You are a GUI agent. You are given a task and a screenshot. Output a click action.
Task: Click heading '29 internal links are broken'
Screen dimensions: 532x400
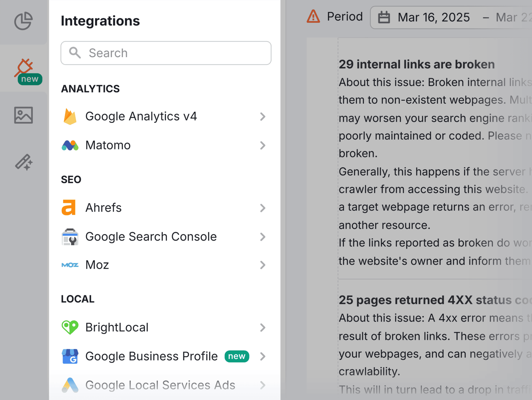click(417, 64)
